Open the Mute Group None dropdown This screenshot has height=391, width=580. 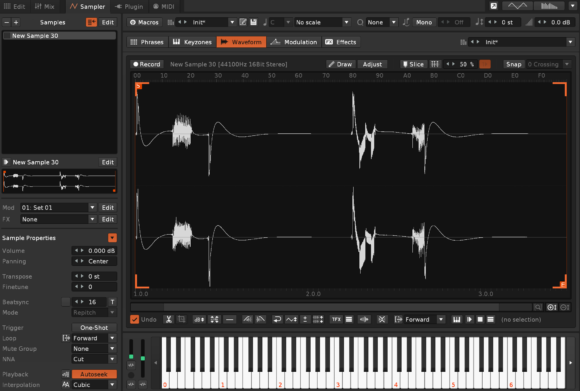(x=94, y=349)
